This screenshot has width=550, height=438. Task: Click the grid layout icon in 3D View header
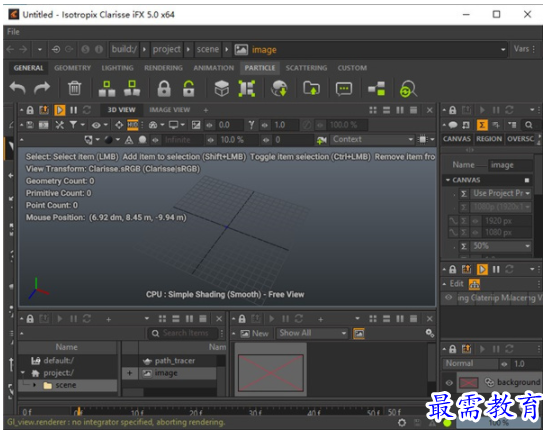tap(373, 110)
